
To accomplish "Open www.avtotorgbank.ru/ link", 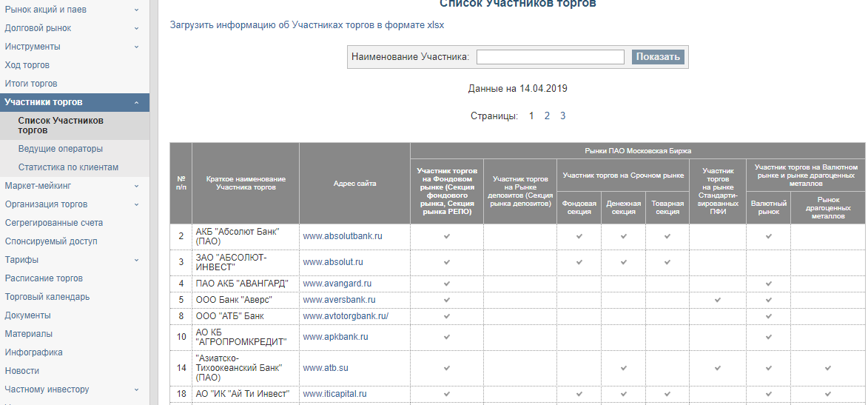I will pyautogui.click(x=346, y=316).
